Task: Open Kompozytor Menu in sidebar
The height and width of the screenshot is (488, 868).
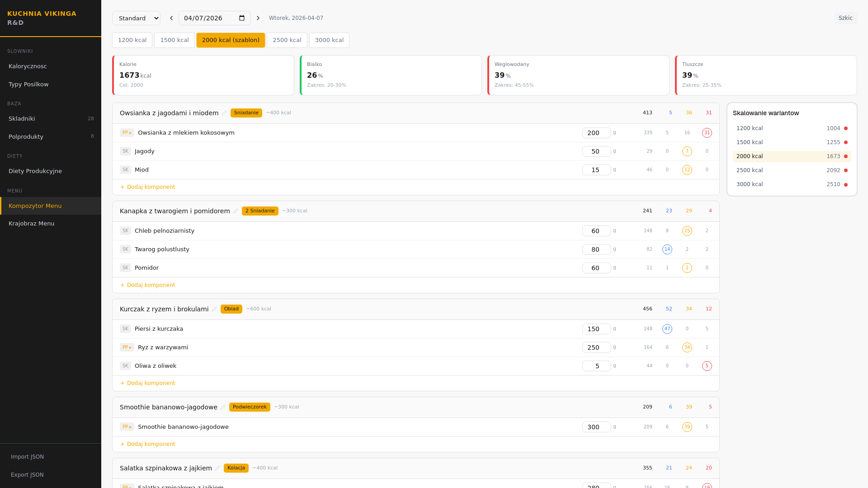Action: click(51, 206)
